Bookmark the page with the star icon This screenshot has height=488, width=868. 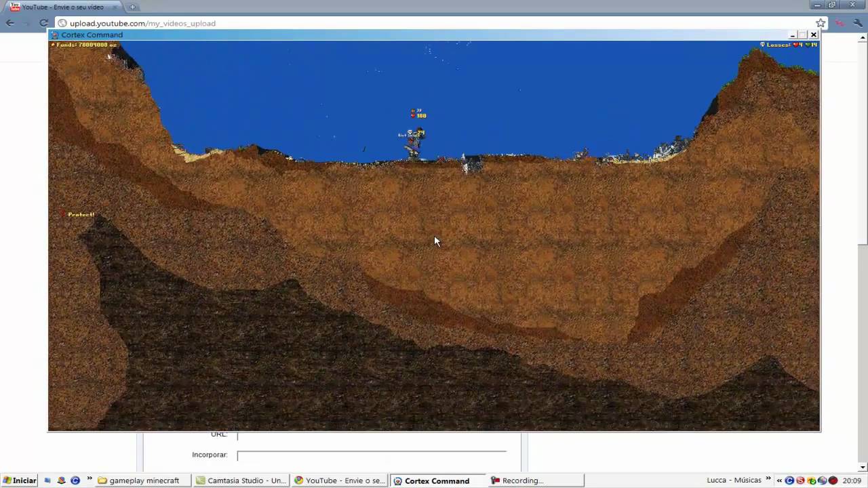point(821,23)
